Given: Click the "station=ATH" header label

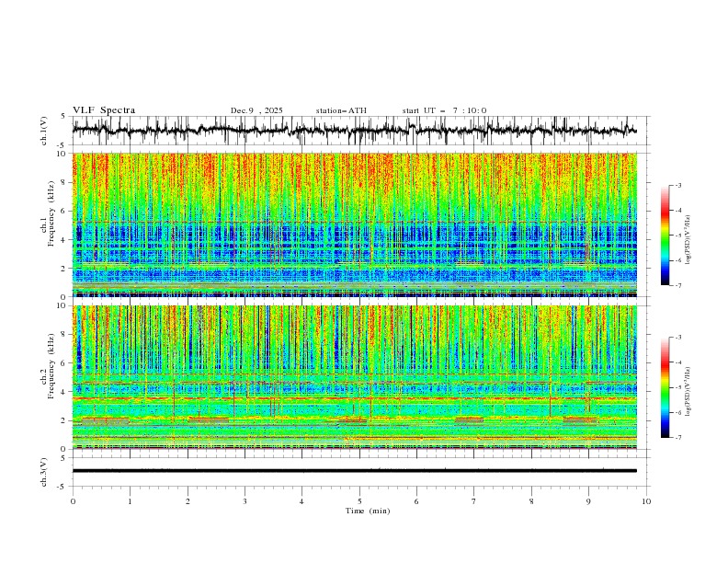Looking at the screenshot, I should [341, 110].
